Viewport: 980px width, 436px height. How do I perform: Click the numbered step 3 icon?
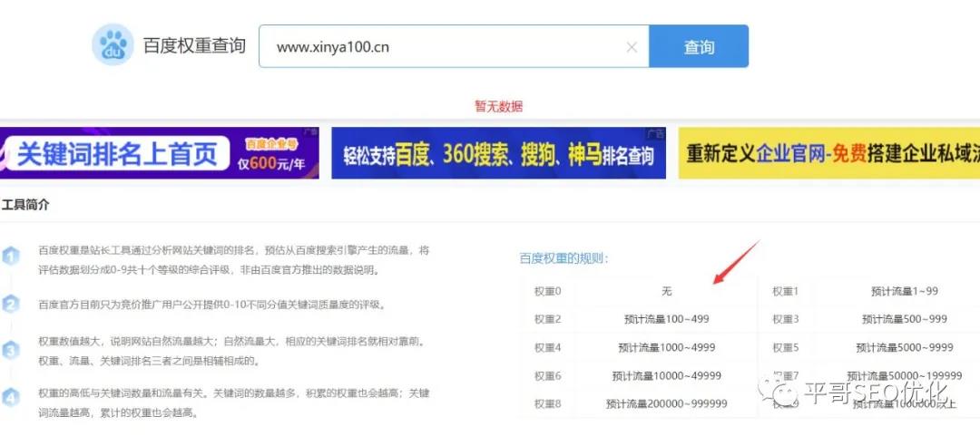(11, 350)
